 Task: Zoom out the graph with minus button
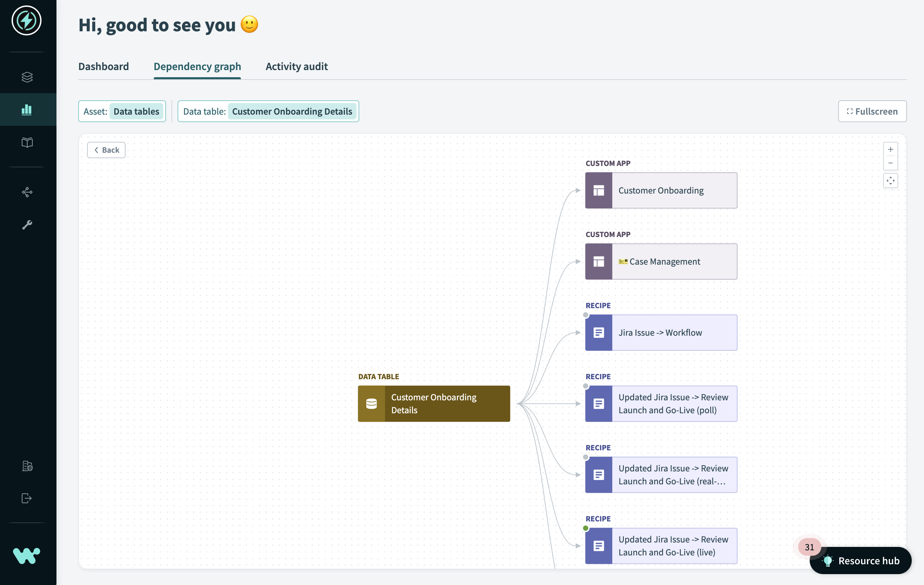pos(890,163)
